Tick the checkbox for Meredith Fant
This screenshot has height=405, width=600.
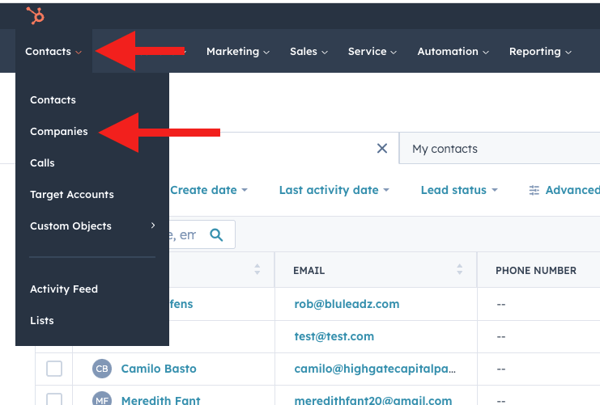pyautogui.click(x=54, y=399)
